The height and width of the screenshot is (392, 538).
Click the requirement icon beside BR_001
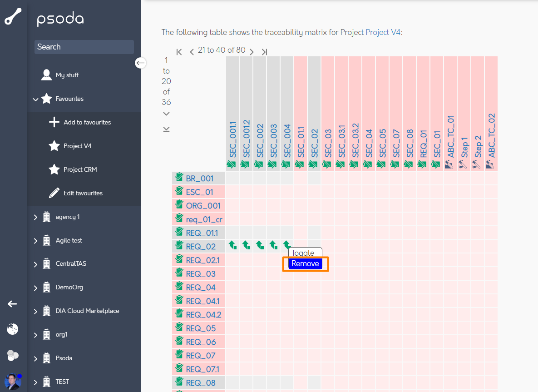179,178
